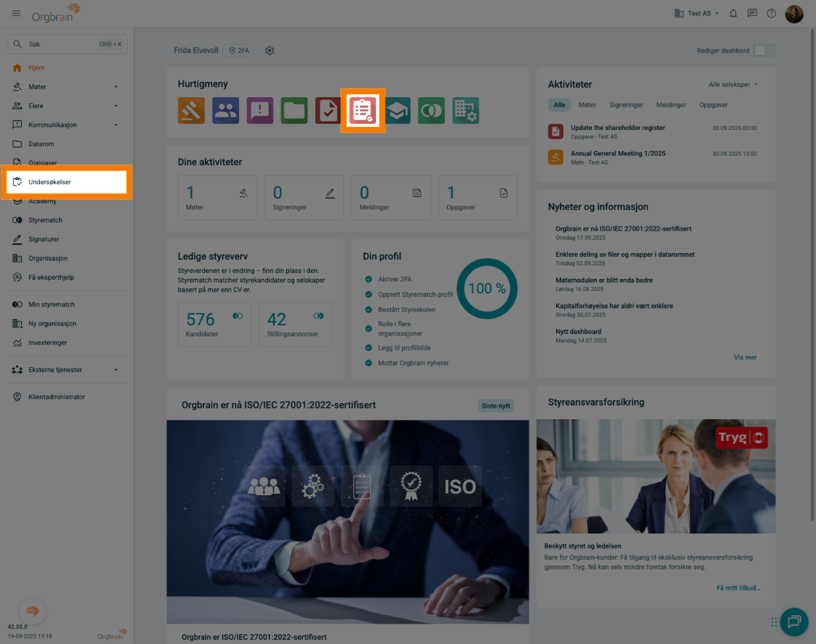Image resolution: width=816 pixels, height=644 pixels.
Task: Open the notifications bell in the top bar
Action: pos(733,13)
